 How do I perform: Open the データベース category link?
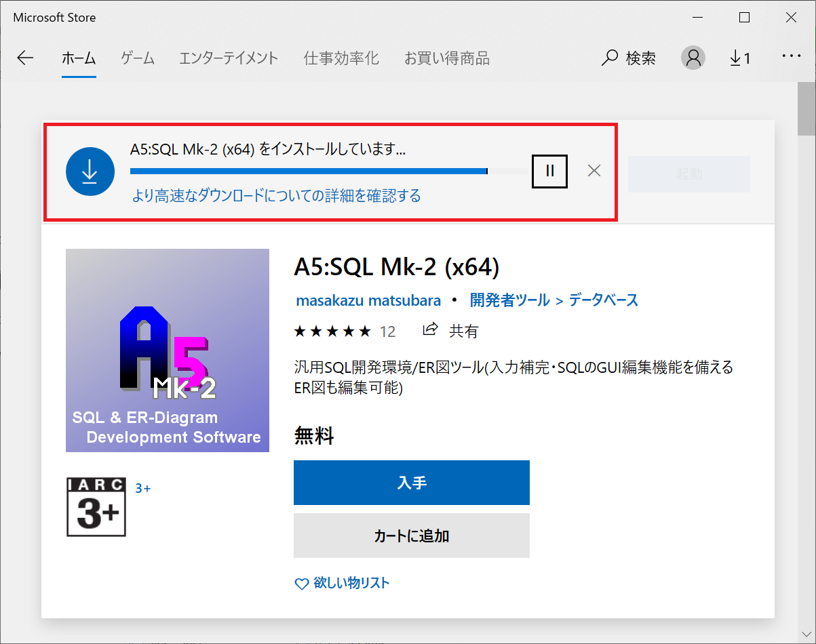[604, 300]
